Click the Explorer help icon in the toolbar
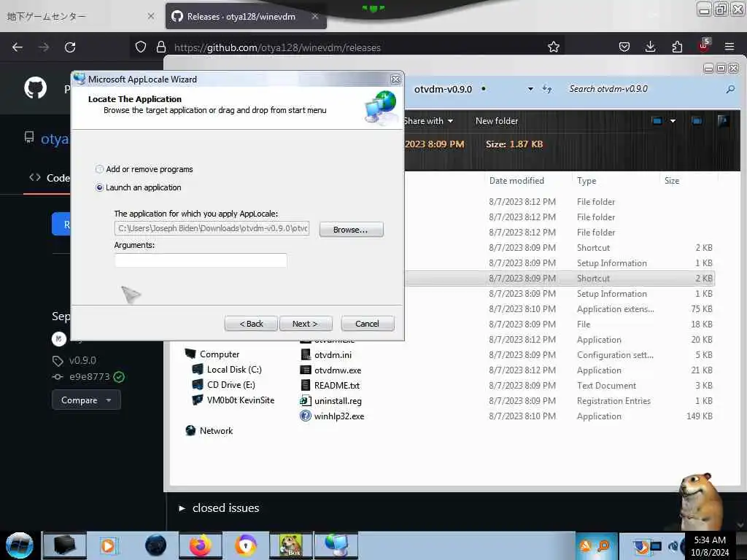 (x=723, y=121)
